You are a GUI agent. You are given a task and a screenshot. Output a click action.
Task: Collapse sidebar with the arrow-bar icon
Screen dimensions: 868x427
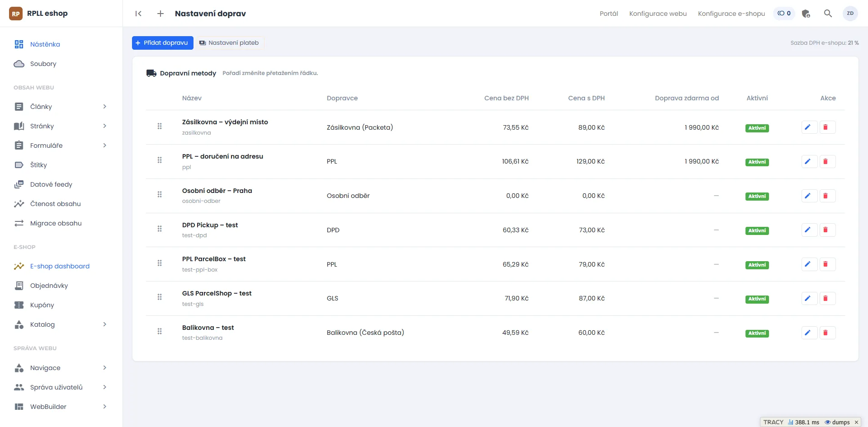pyautogui.click(x=138, y=14)
